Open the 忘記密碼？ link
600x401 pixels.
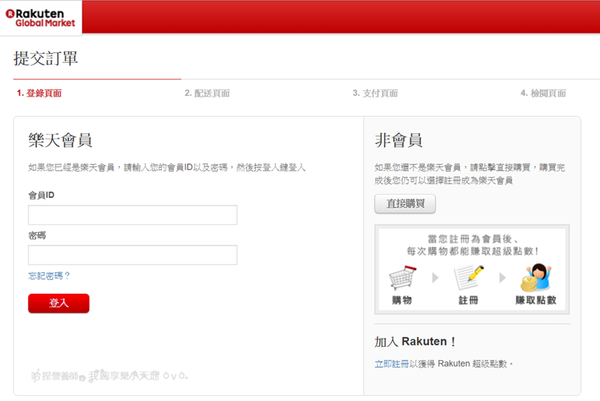click(49, 275)
